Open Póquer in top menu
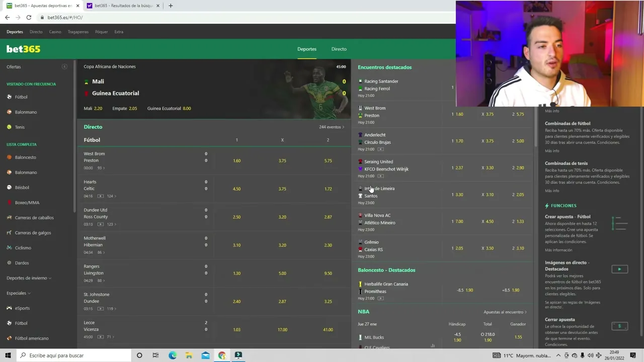This screenshot has width=644, height=362. click(x=101, y=32)
